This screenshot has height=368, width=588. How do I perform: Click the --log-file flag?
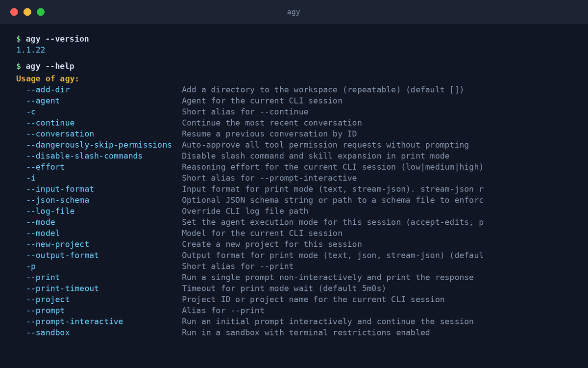(x=50, y=211)
